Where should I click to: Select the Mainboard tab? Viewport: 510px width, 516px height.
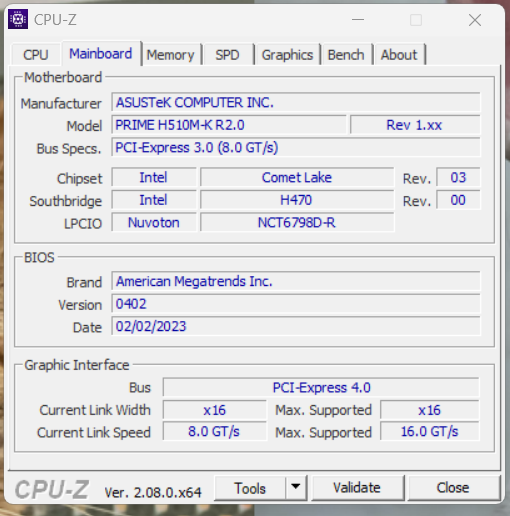coord(101,54)
